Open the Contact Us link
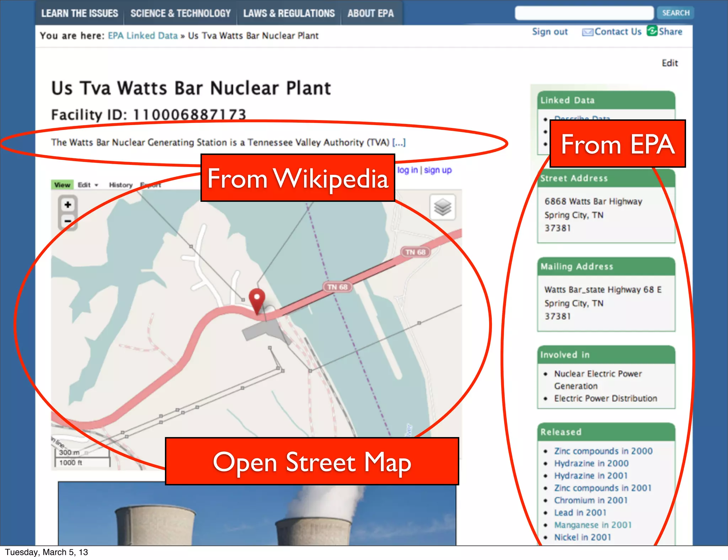The image size is (728, 560). (x=618, y=32)
